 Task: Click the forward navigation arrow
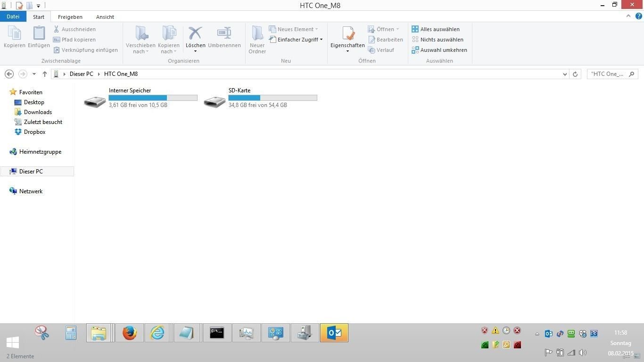point(23,74)
